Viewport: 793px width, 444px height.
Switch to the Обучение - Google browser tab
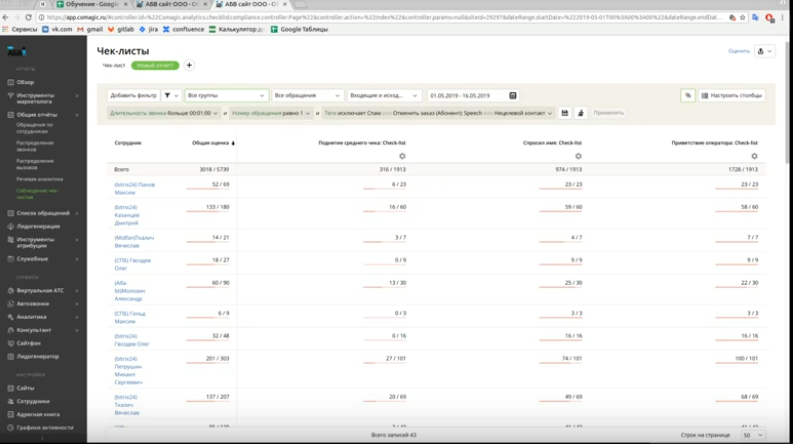[92, 4]
